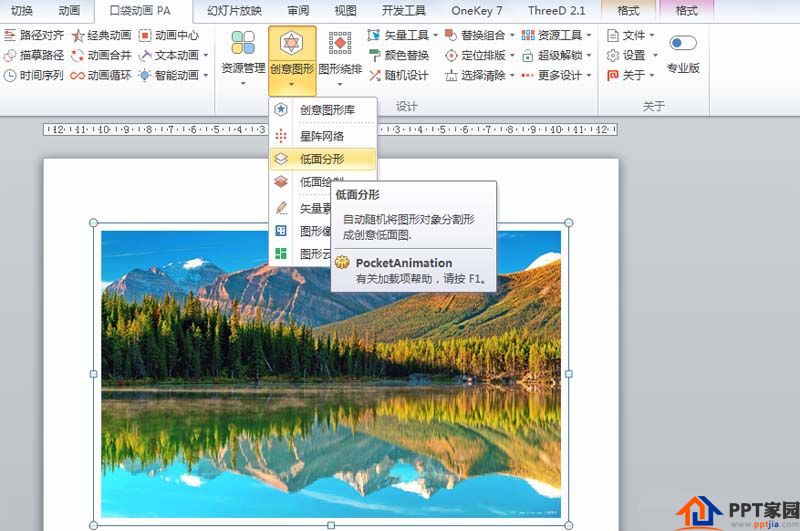Open OneKey 7 tab
800x531 pixels.
coord(477,10)
